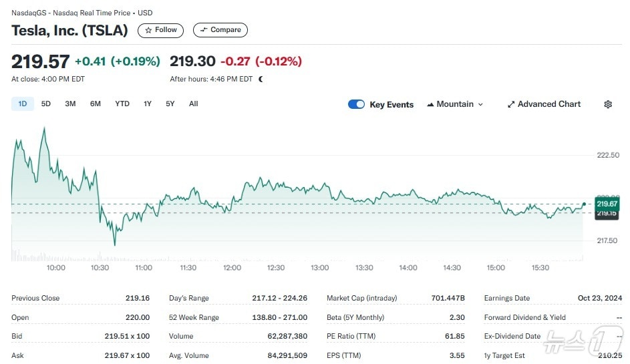The image size is (630, 364).
Task: Show the YTD chart range
Action: click(122, 104)
